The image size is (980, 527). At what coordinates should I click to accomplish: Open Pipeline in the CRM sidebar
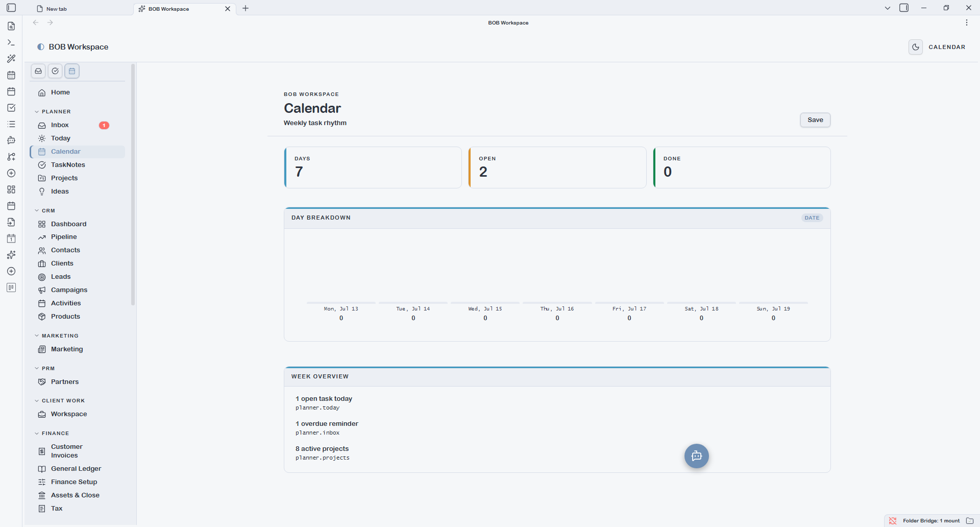[78, 237]
